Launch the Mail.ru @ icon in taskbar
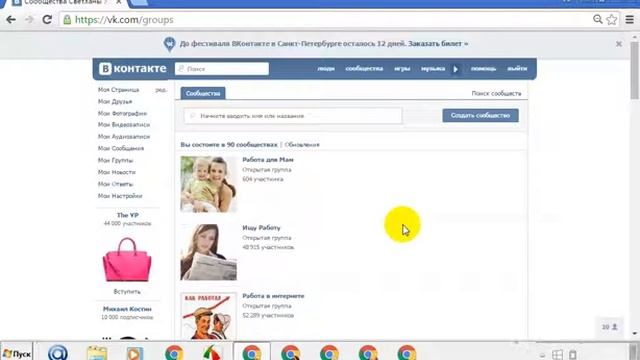 coord(58,353)
